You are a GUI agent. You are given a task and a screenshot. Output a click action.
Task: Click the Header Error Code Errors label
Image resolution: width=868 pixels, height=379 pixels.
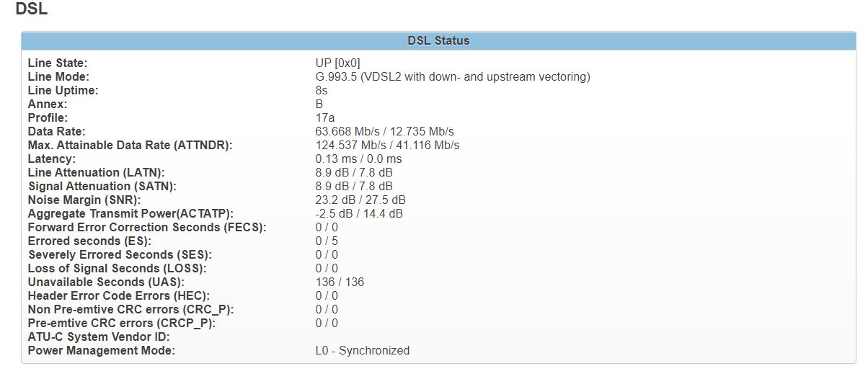tap(119, 295)
